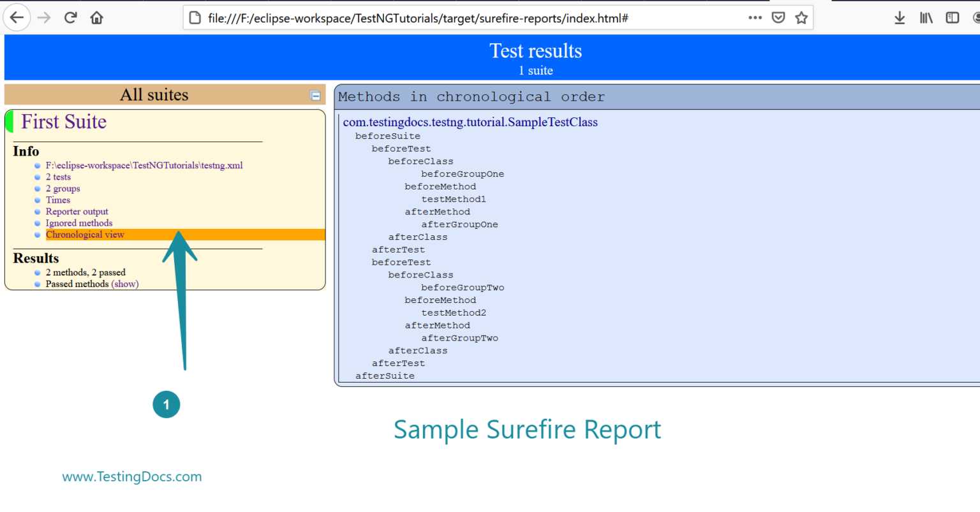Image resolution: width=980 pixels, height=512 pixels.
Task: Click the 'Info' section heading
Action: [26, 151]
